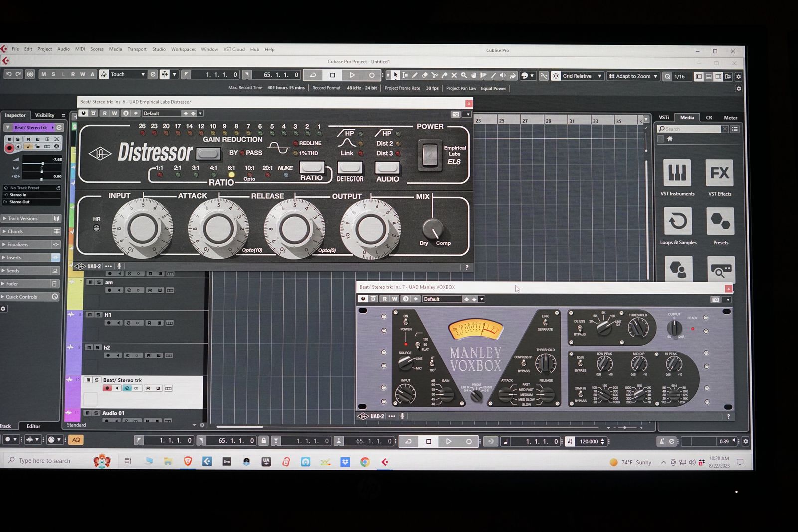Select the Zoom tool in toolbar
The height and width of the screenshot is (532, 798).
(464, 76)
